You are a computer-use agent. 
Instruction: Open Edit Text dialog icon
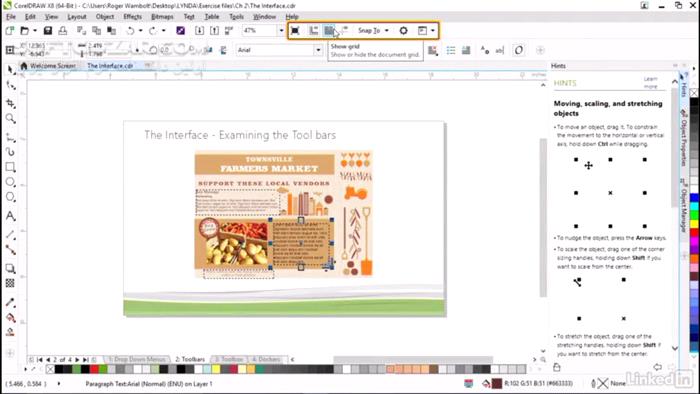click(x=500, y=50)
